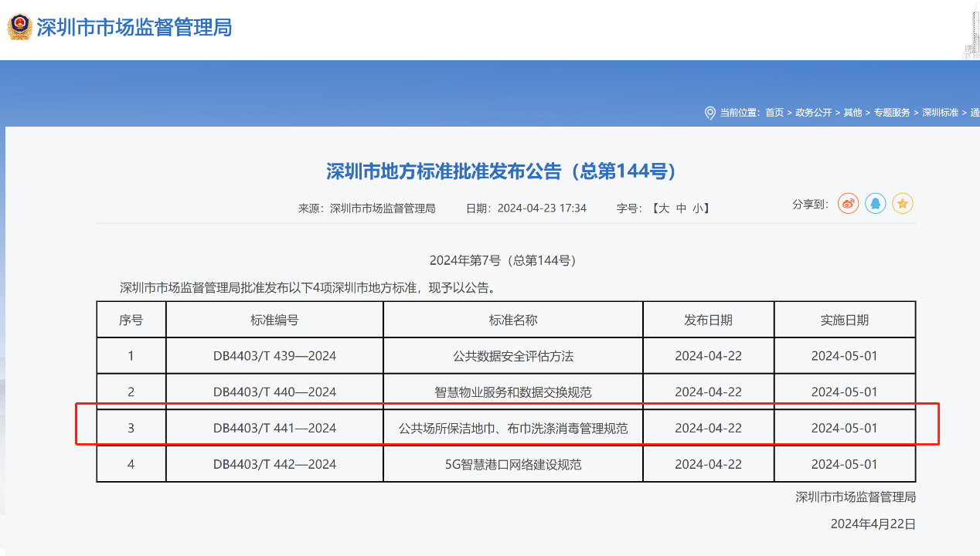This screenshot has height=556, width=980.
Task: Click the 实施日期 cell for 5G智慧港口网络建设规范
Action: point(844,464)
